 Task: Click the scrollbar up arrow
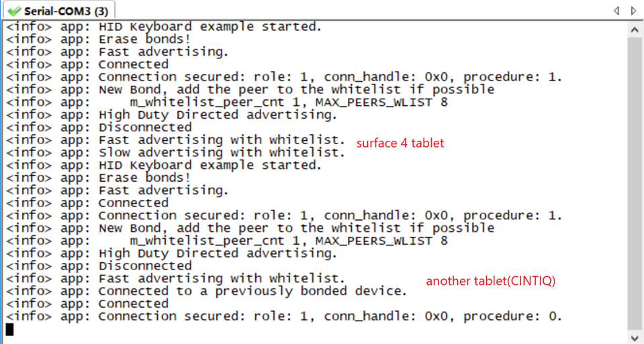tap(635, 30)
